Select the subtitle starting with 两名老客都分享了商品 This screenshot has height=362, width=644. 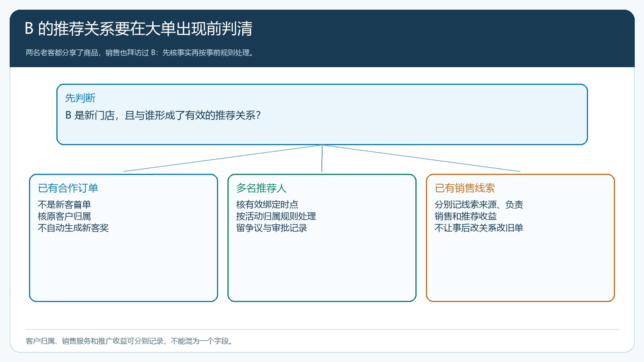[141, 53]
